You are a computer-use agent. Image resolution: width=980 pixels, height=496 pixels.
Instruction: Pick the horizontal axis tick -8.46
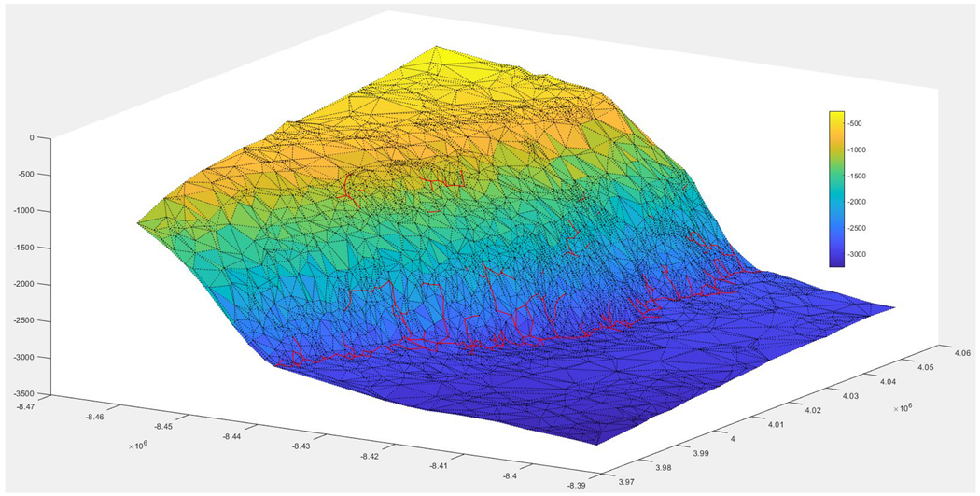(x=96, y=417)
